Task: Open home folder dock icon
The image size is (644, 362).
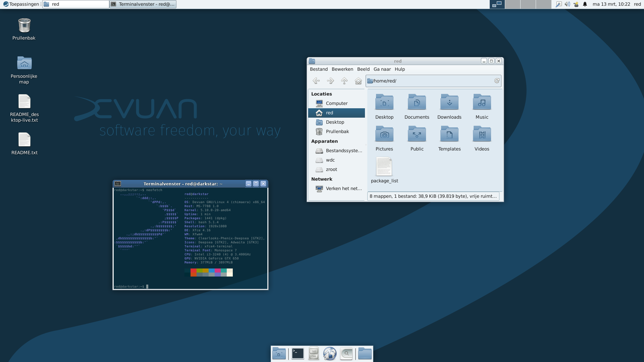Action: pos(365,354)
